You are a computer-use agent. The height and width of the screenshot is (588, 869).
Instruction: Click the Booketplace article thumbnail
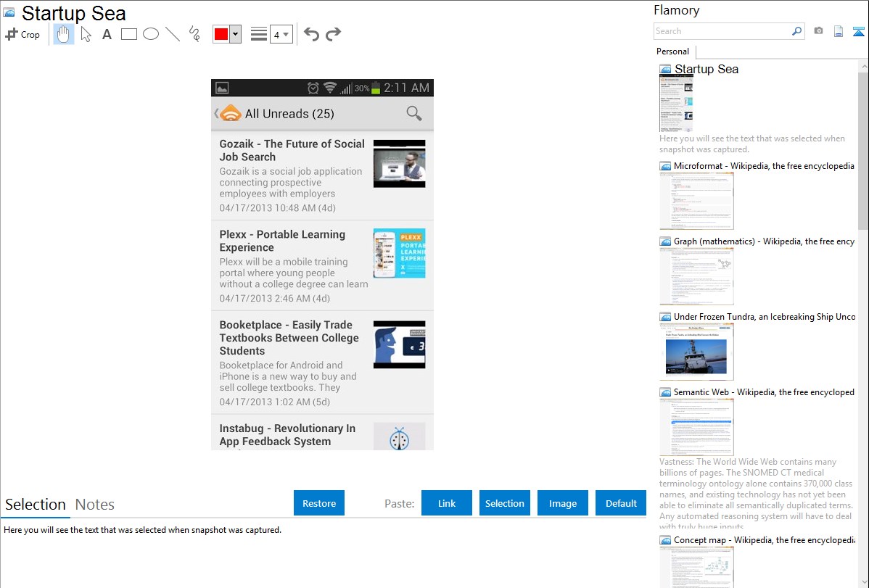(399, 344)
